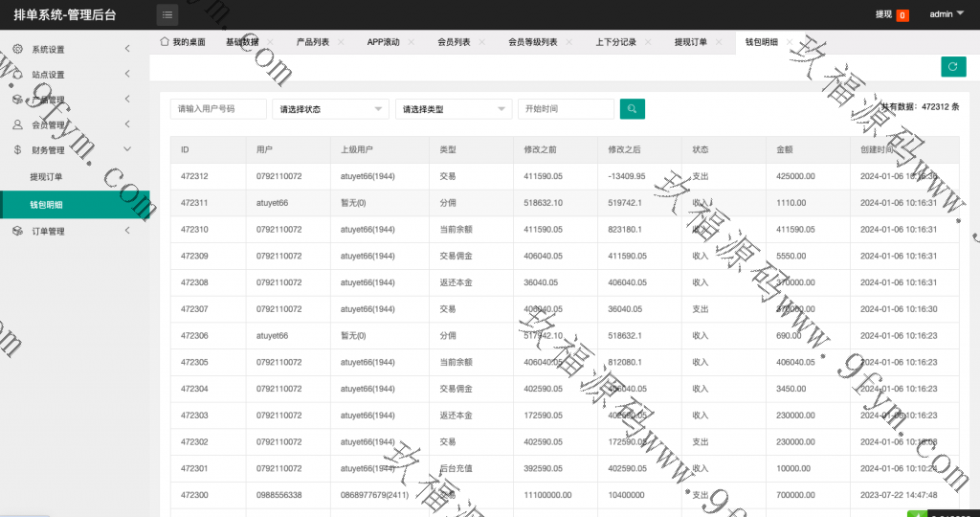The image size is (980, 517).
Task: Click the 系统设置 gear icon
Action: pos(17,49)
